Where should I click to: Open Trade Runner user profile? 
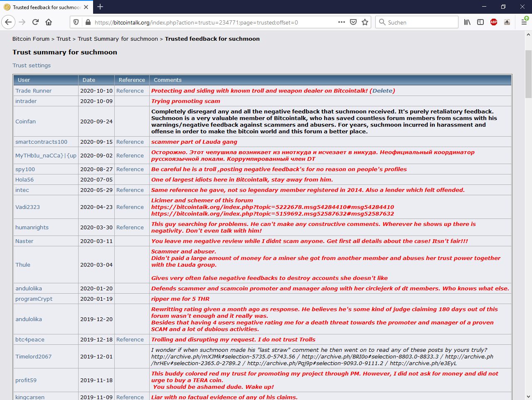click(34, 91)
